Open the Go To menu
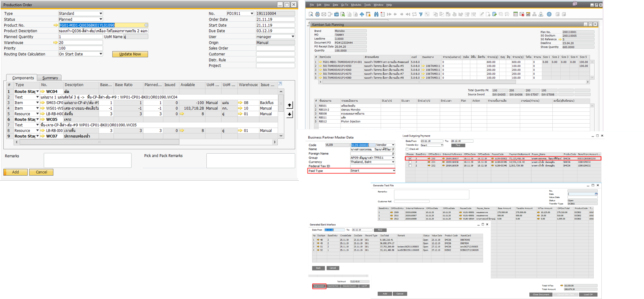Viewport: 644px width, 299px height. 345,5
